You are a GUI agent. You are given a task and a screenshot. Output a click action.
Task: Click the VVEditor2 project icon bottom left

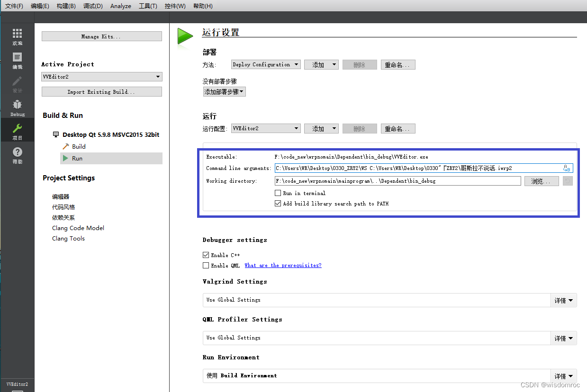coord(17,384)
